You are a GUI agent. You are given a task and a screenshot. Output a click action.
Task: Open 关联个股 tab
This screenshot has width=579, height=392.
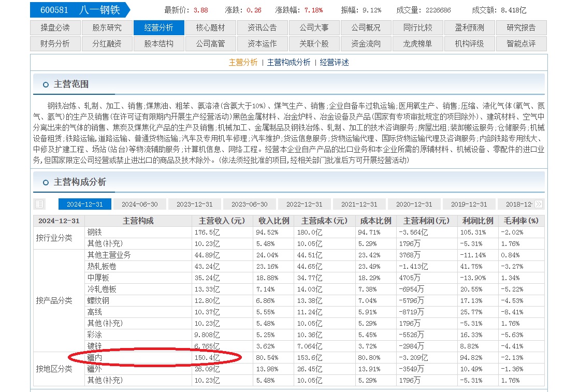314,43
